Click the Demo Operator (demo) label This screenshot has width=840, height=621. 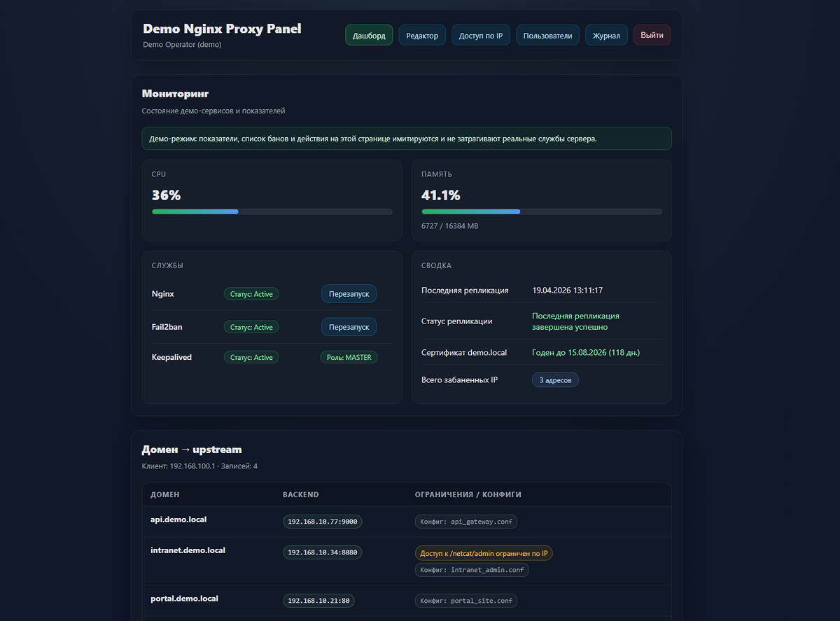[182, 45]
